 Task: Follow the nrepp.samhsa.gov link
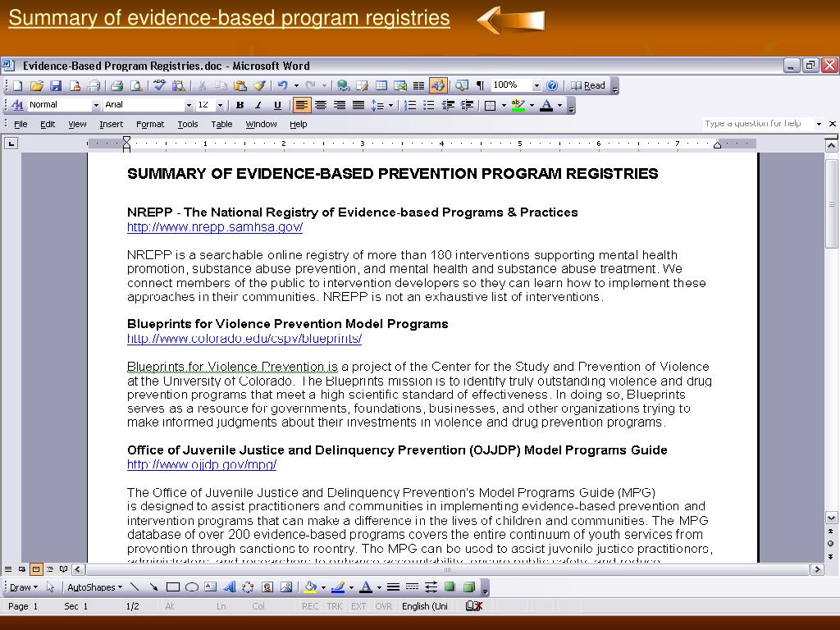tap(215, 227)
